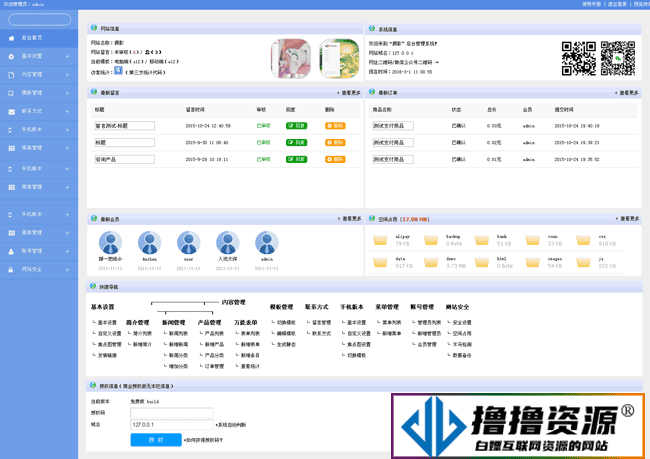Expand 网站安全 with its plus sign
This screenshot has height=459, width=650.
point(67,270)
